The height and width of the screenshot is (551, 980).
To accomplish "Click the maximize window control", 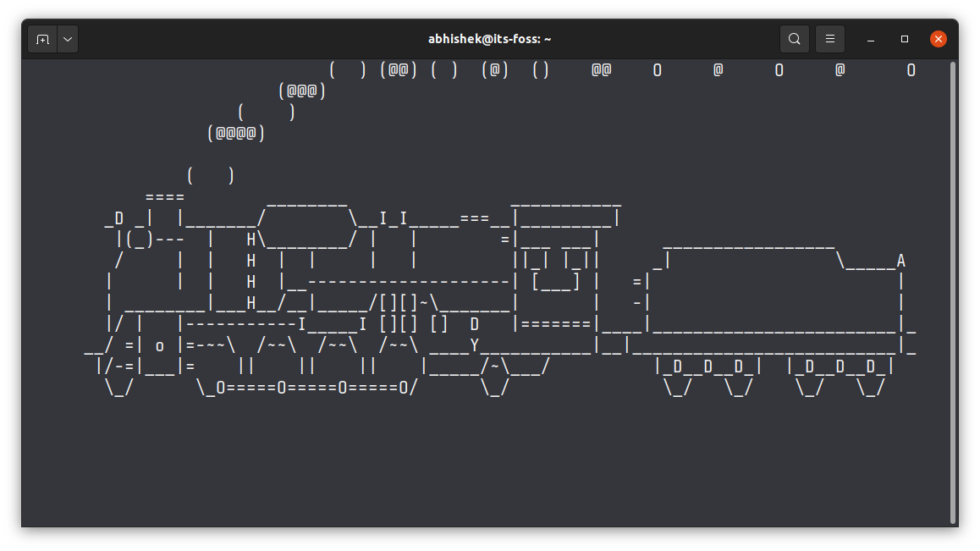I will coord(904,39).
